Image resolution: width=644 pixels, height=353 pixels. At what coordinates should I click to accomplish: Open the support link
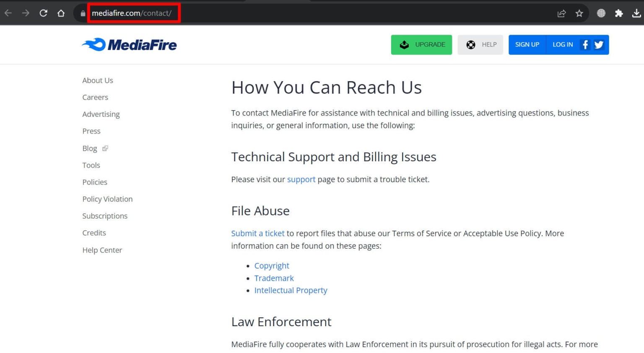click(x=301, y=179)
